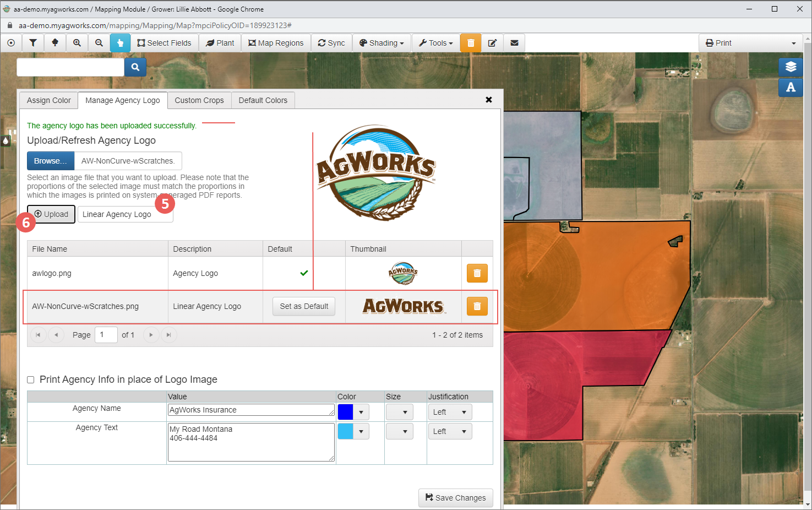Open Agency Text color dropdown arrow

(361, 431)
